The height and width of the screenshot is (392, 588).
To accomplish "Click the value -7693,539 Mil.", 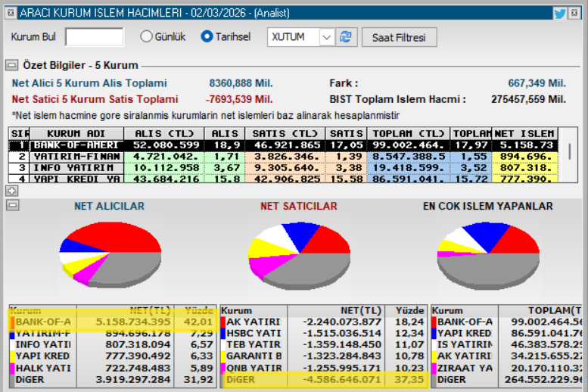I will point(239,99).
